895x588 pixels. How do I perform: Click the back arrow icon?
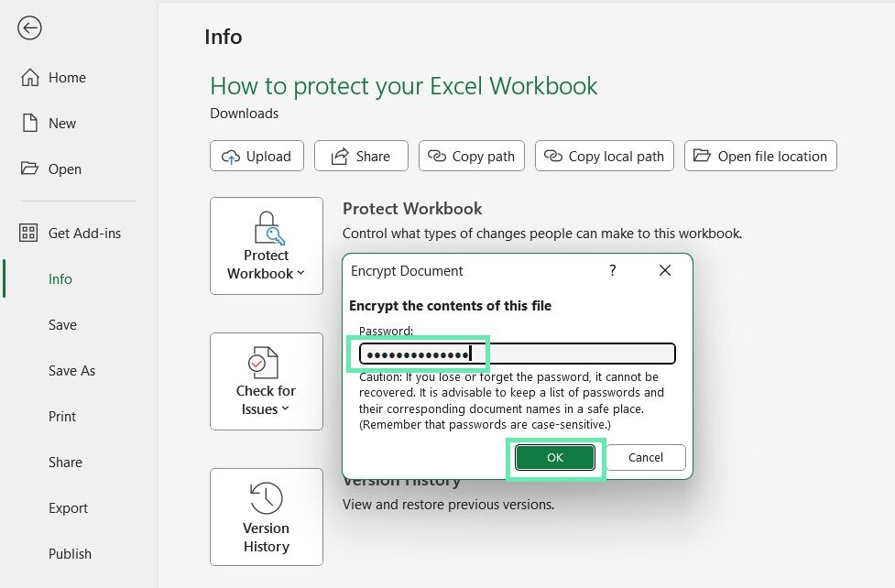(x=29, y=28)
